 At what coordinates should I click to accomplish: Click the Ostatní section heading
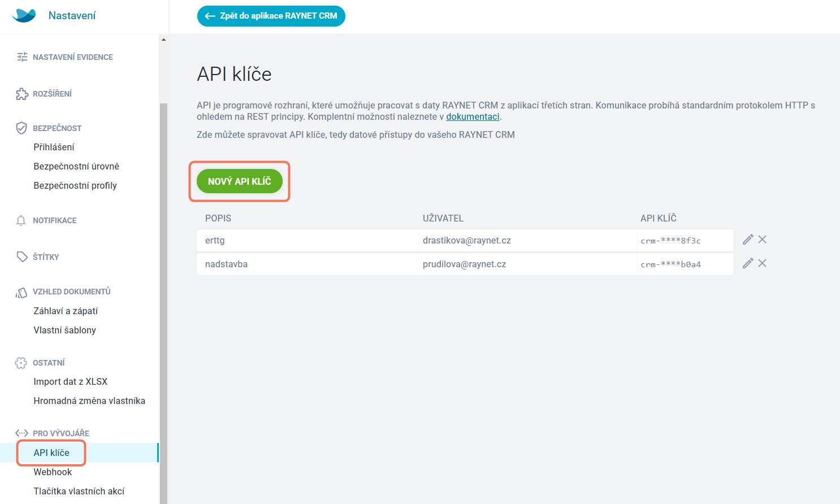[49, 363]
